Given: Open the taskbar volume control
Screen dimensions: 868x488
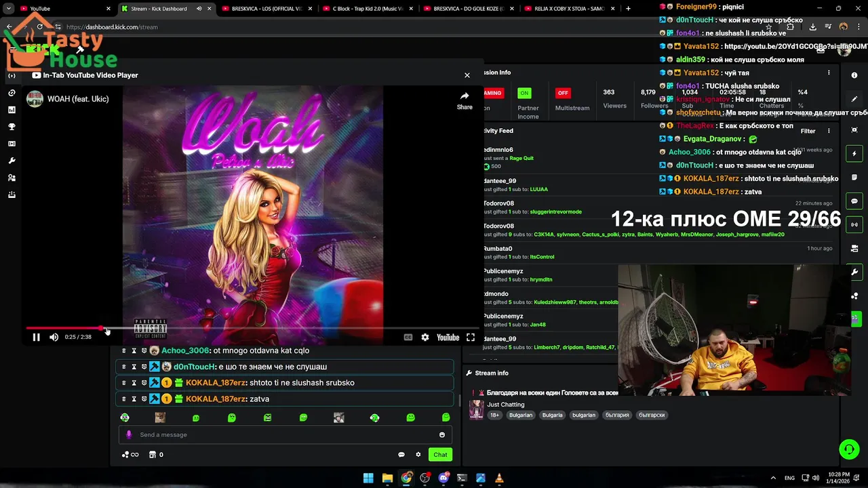Looking at the screenshot, I should tap(816, 478).
